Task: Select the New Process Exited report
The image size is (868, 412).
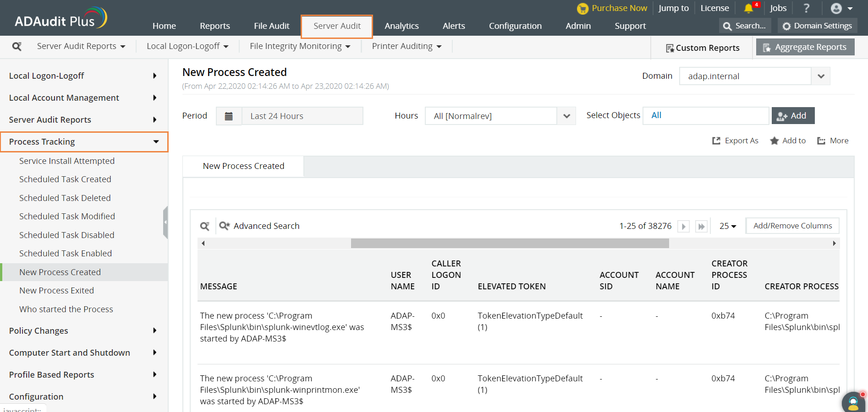Action: tap(56, 290)
